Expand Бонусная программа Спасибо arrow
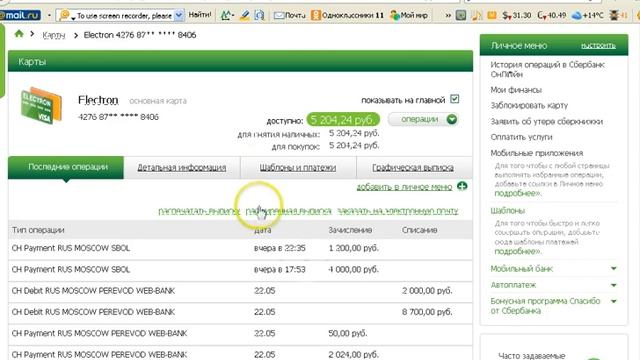640x360 pixels. [613, 301]
